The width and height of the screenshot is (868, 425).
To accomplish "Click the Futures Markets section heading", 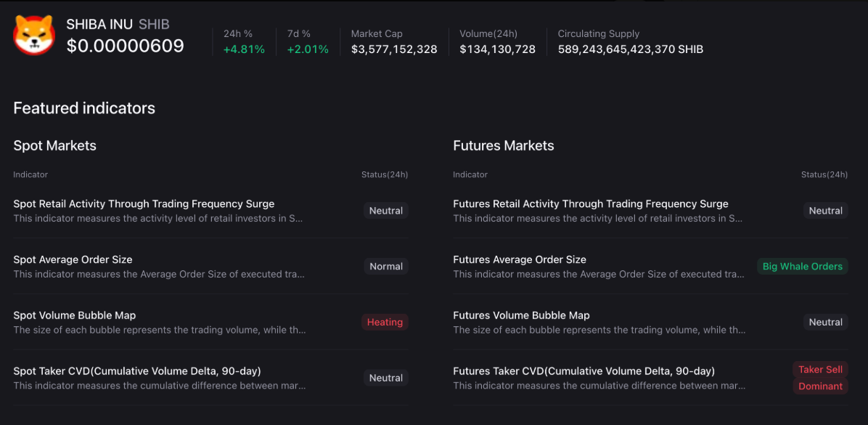I will tap(504, 145).
